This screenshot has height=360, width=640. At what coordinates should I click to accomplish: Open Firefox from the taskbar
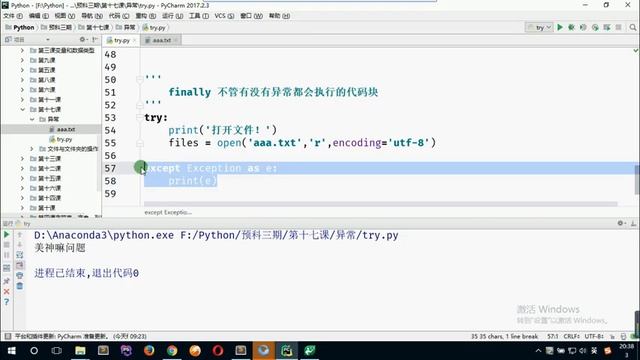(x=149, y=351)
